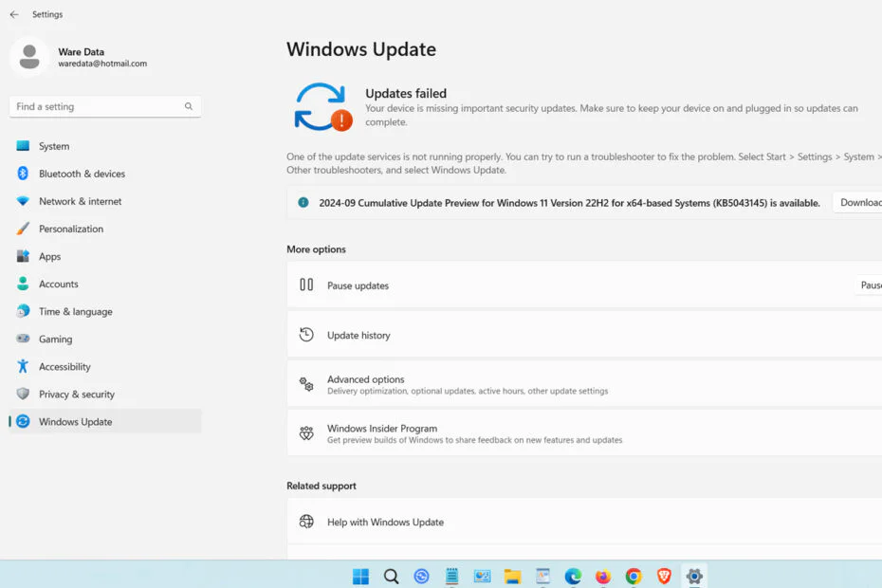
Task: Open the Ware Data profile avatar
Action: pos(29,57)
